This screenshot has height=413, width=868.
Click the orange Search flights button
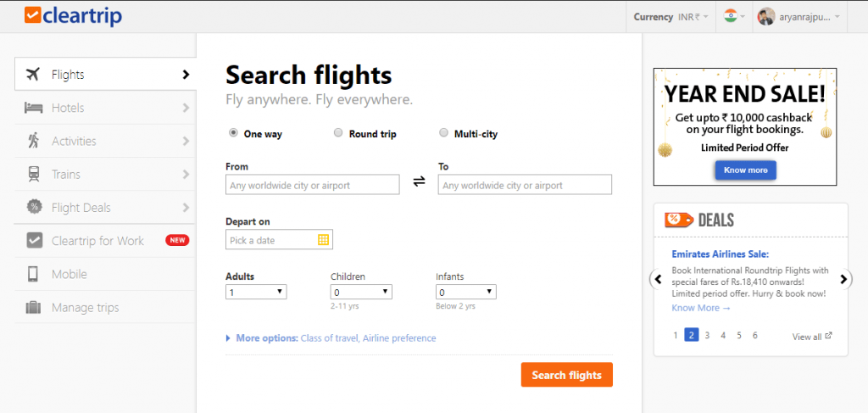567,375
